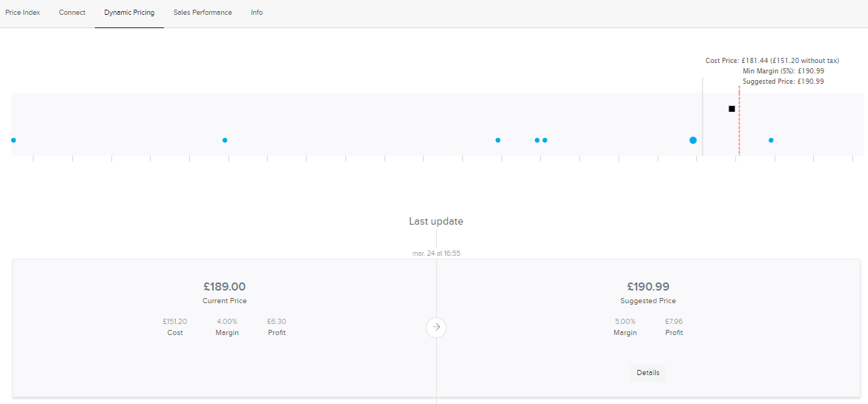This screenshot has width=868, height=404.
Task: Click the £190.99 suggested price heading
Action: [648, 287]
